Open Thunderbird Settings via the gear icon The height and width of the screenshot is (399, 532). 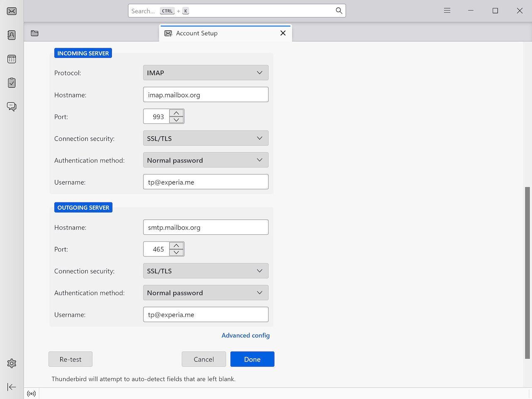(x=11, y=363)
